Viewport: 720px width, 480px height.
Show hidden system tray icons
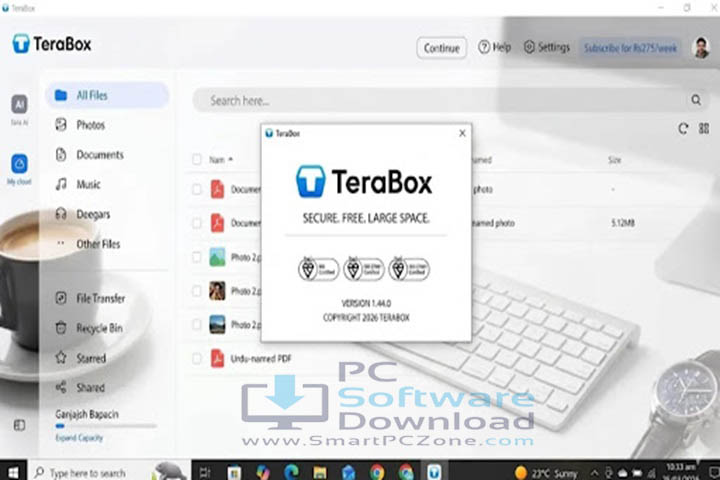click(594, 473)
